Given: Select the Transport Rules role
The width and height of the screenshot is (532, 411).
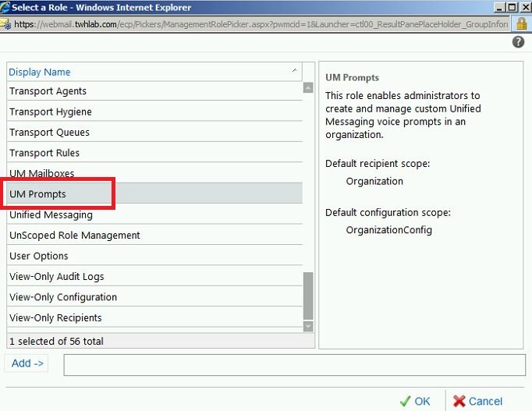Looking at the screenshot, I should pyautogui.click(x=154, y=153).
